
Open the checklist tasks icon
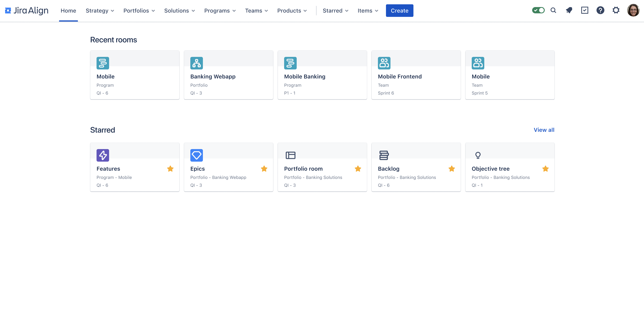(585, 11)
